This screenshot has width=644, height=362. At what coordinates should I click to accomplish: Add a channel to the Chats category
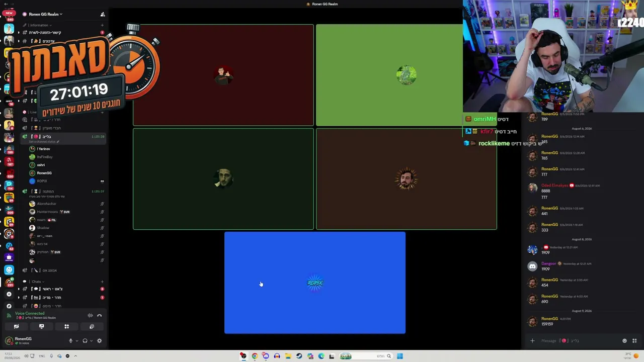coord(102,282)
